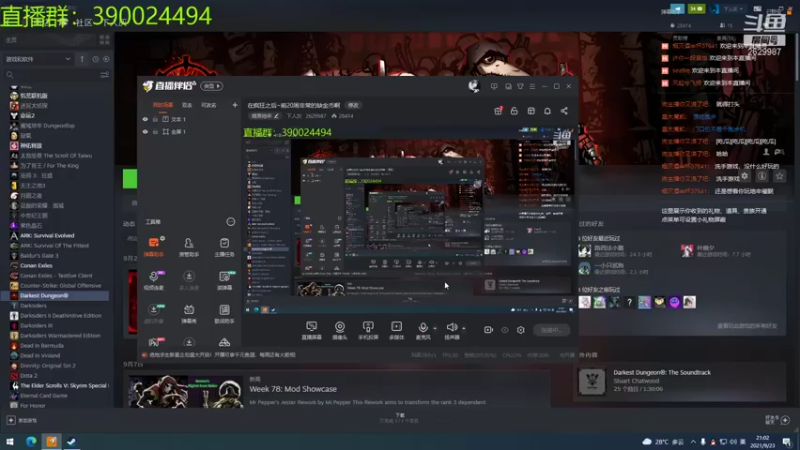Hide the text 1 source layer
Image resolution: width=800 pixels, height=450 pixels.
coord(145,119)
